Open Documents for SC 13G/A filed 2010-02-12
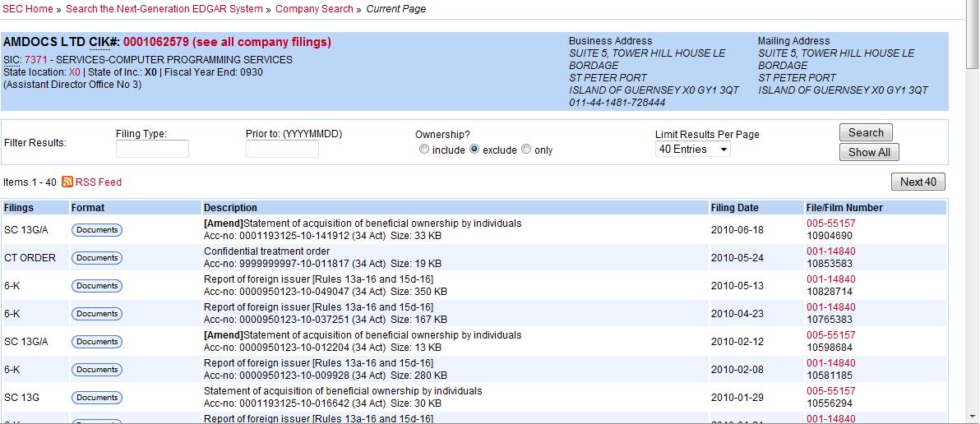 coord(97,342)
